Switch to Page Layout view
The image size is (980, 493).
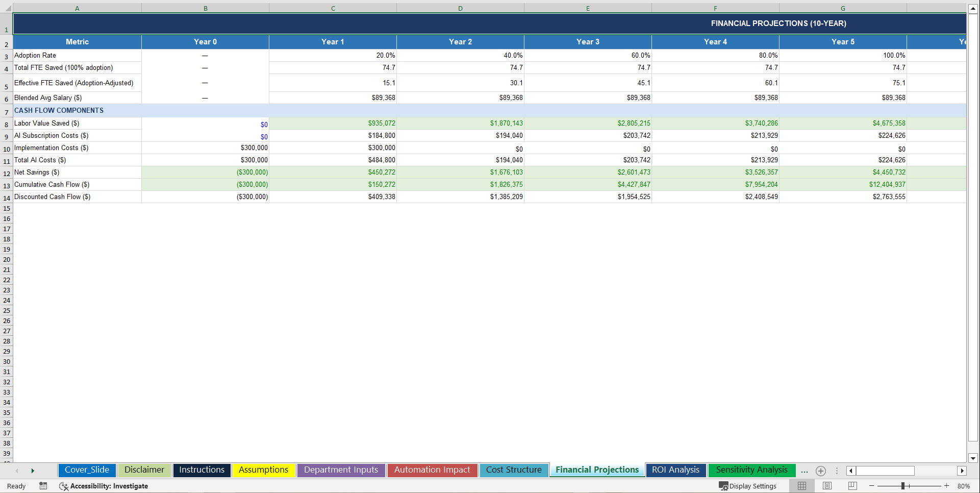click(x=826, y=486)
